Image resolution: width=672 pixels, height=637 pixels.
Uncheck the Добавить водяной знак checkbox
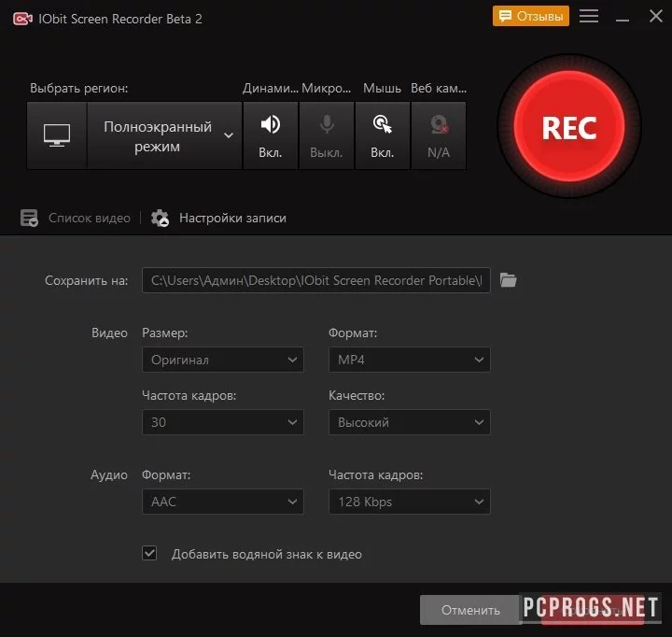pos(149,553)
